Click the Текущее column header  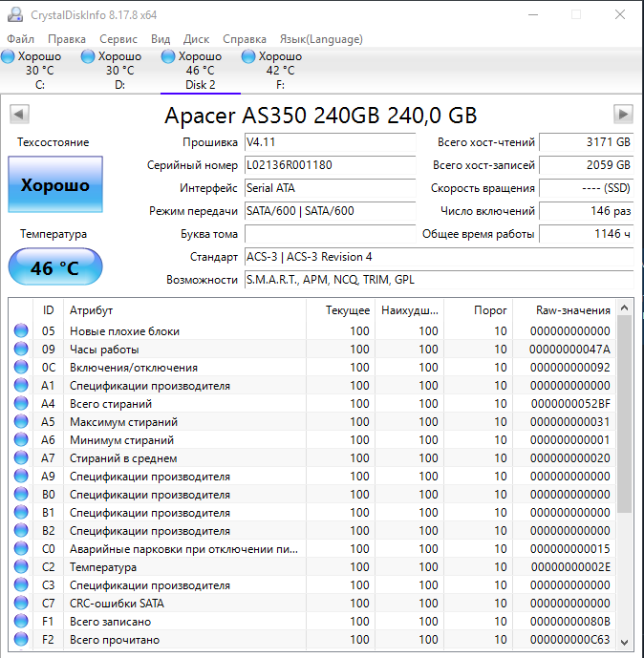pyautogui.click(x=340, y=310)
